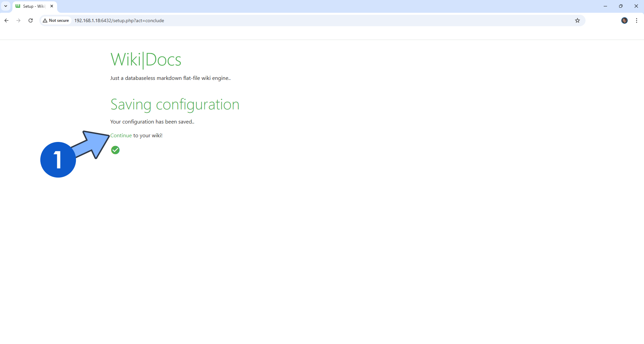Go back using browser back arrow
Screen dimensions: 644x344
[6, 20]
